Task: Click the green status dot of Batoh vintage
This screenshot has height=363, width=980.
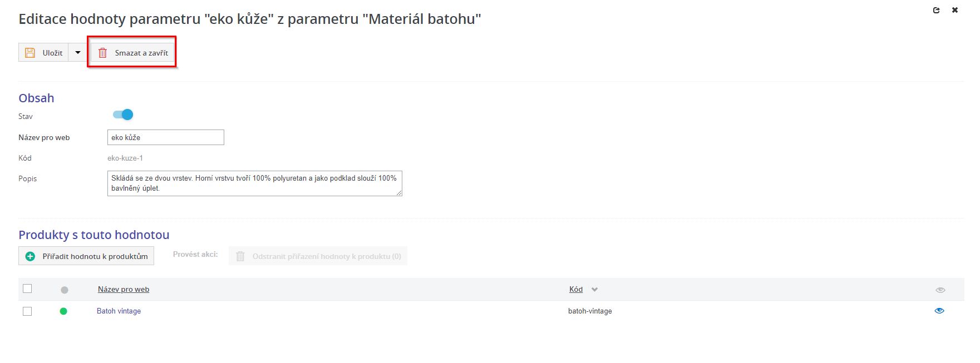Action: click(x=63, y=311)
